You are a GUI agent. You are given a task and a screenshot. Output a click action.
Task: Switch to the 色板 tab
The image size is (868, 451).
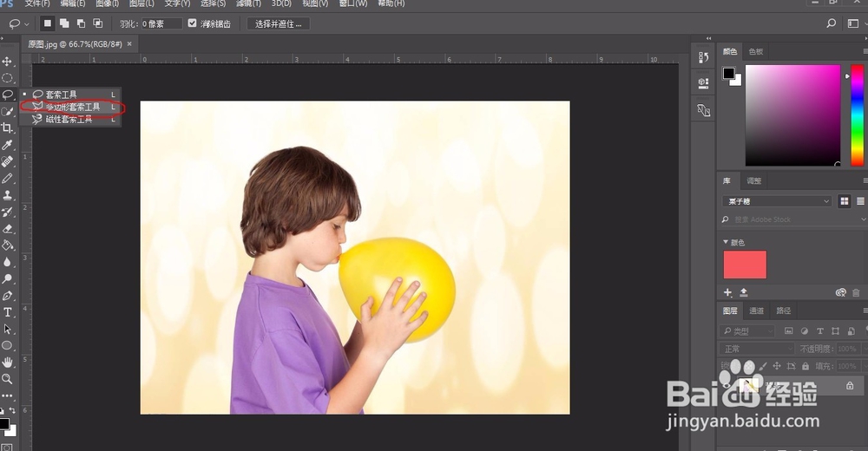tap(756, 51)
